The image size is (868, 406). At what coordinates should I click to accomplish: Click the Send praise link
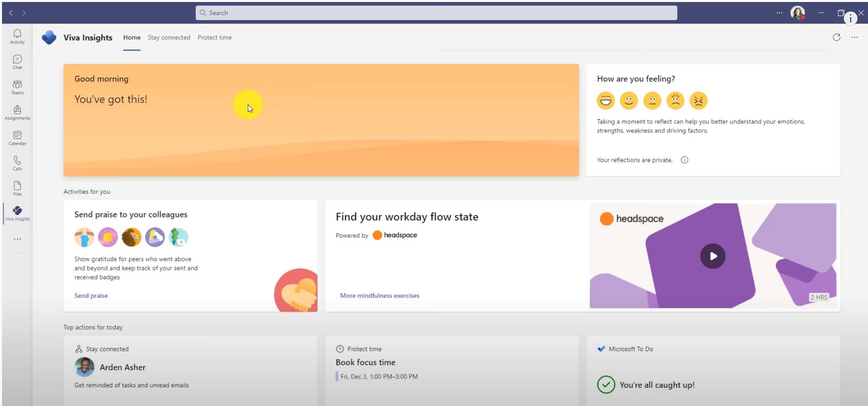pyautogui.click(x=91, y=295)
